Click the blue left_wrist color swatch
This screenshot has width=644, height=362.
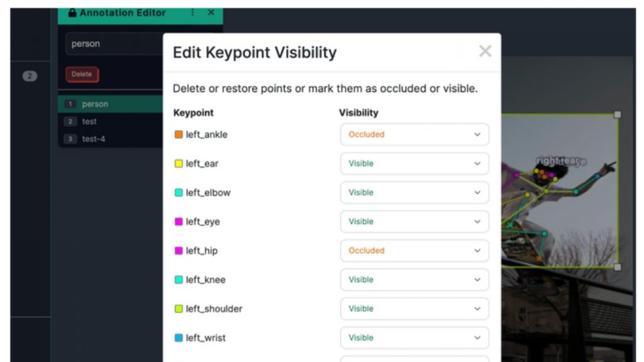point(179,338)
